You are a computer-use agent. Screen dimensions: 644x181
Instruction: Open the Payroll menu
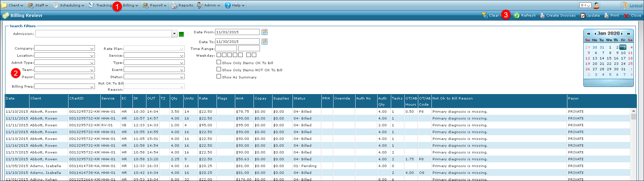[155, 5]
